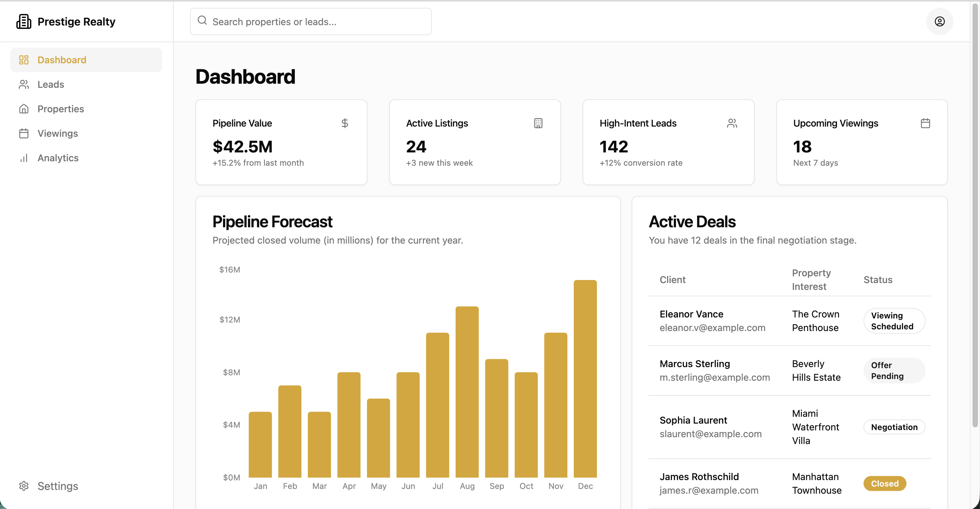Click the calendar icon on Upcoming Viewings card
The width and height of the screenshot is (980, 509).
(926, 123)
